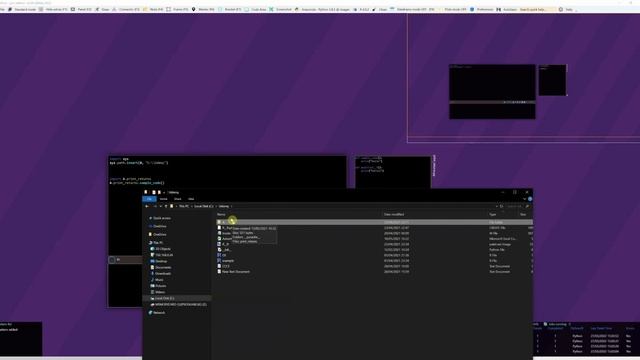This screenshot has width=640, height=360.
Task: Open Help in the top toolbar
Action: 566,9
